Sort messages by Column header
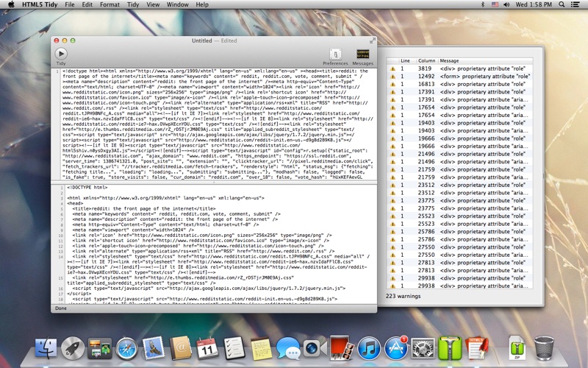This screenshot has height=368, width=588. (x=426, y=60)
